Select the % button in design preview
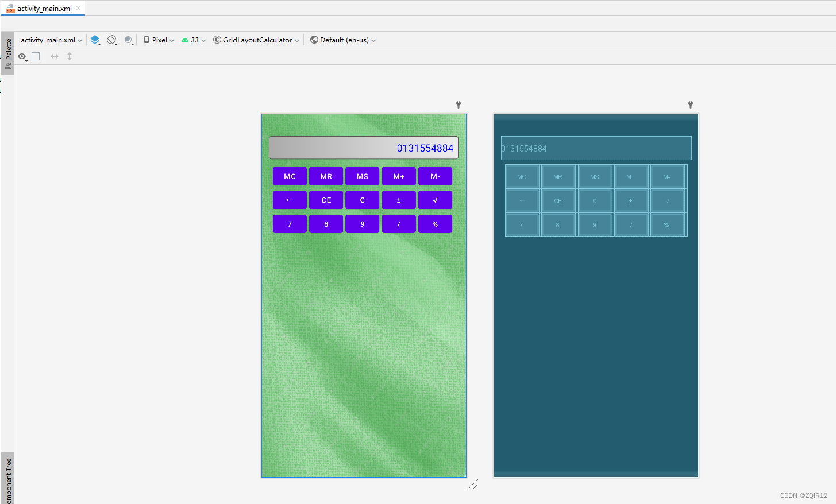This screenshot has width=836, height=504. click(x=435, y=224)
